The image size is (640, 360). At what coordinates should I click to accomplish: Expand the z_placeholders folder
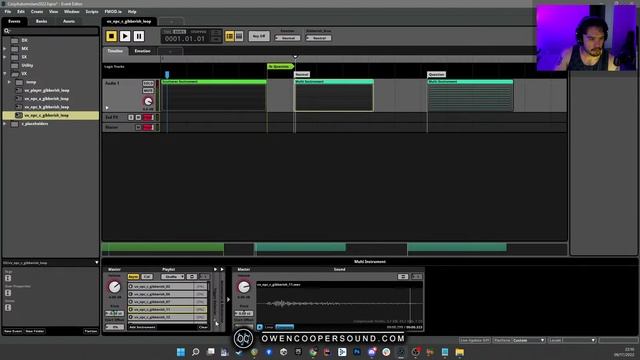pyautogui.click(x=5, y=124)
